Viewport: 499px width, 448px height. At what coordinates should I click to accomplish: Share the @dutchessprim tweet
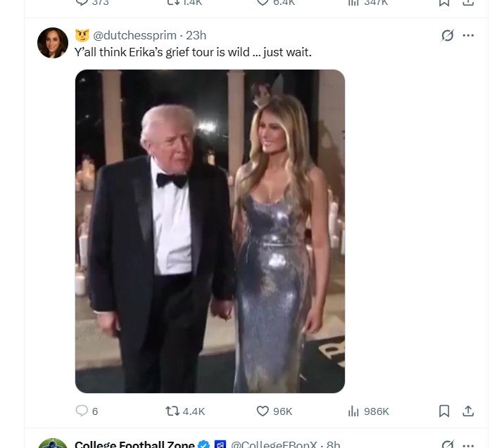467,411
